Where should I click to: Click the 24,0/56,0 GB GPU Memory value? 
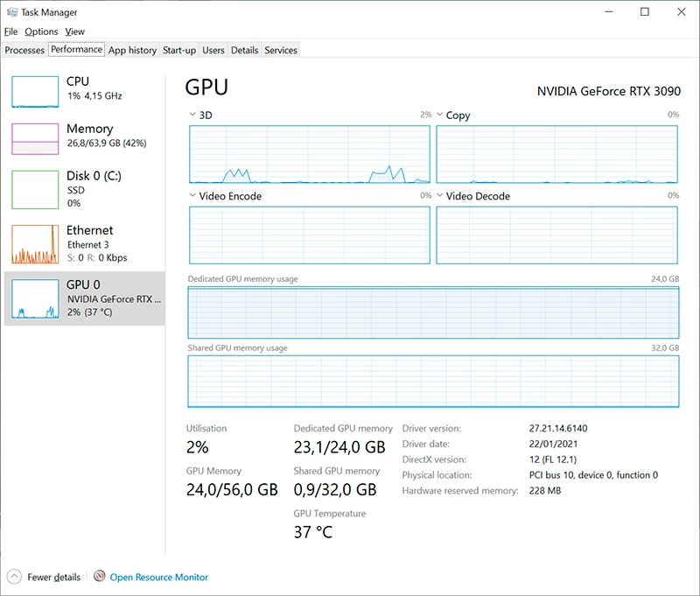(232, 490)
